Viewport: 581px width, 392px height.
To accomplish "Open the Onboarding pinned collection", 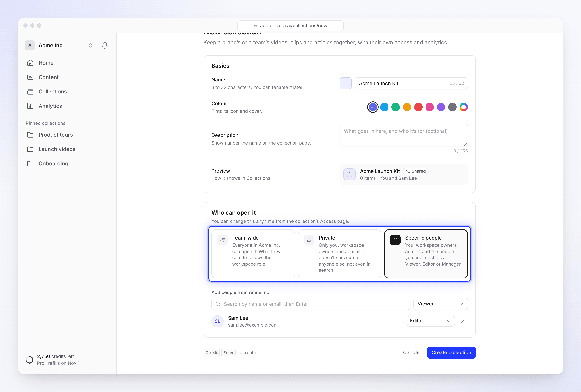I will click(67, 163).
